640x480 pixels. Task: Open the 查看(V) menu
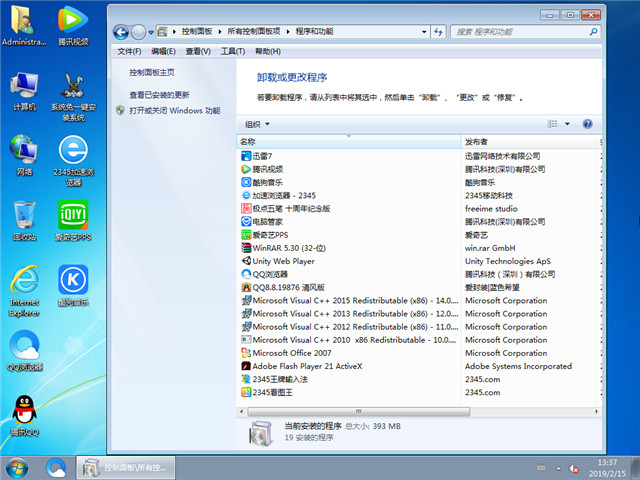(198, 51)
